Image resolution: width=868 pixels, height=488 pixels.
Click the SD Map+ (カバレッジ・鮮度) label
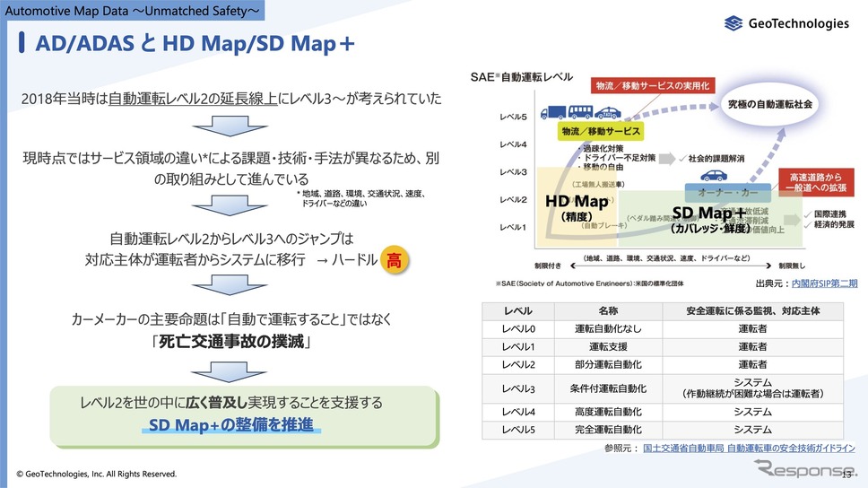(x=709, y=220)
